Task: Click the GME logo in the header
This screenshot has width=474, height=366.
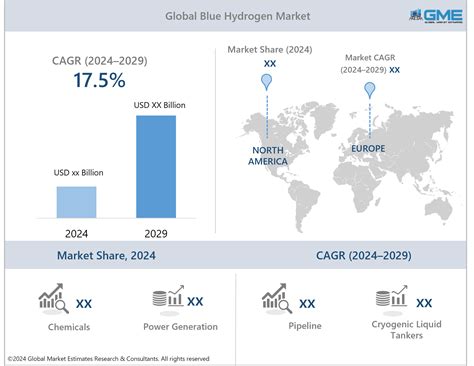Action: pyautogui.click(x=436, y=16)
